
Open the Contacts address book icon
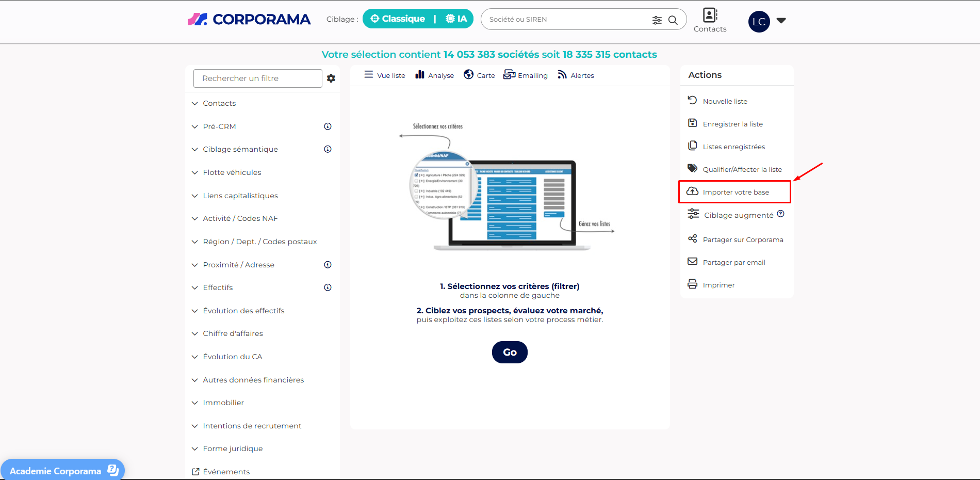pos(710,15)
